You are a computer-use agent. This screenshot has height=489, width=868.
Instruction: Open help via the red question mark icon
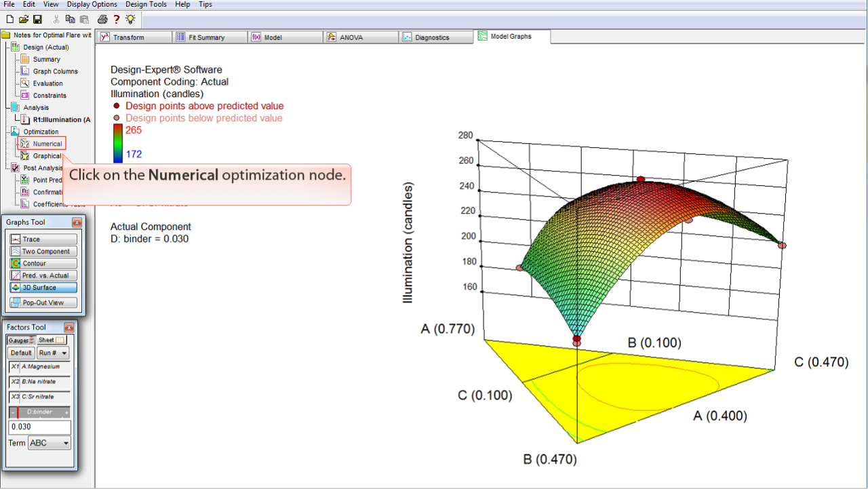coord(117,19)
